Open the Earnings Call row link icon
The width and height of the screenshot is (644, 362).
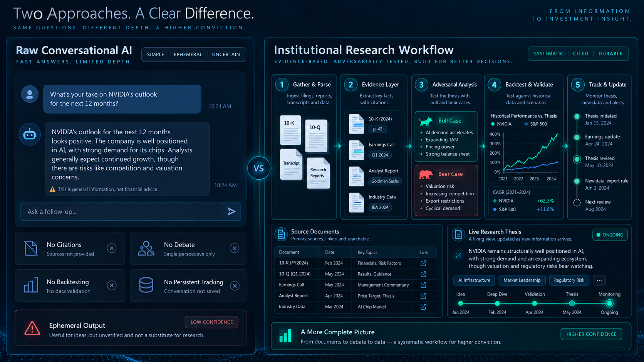point(423,285)
